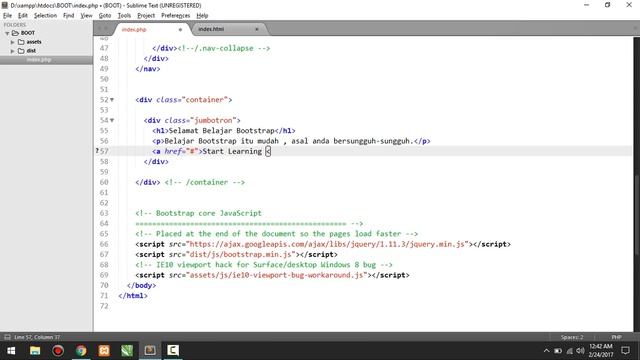This screenshot has height=360, width=640.
Task: Open the Find menu
Action: (69, 16)
